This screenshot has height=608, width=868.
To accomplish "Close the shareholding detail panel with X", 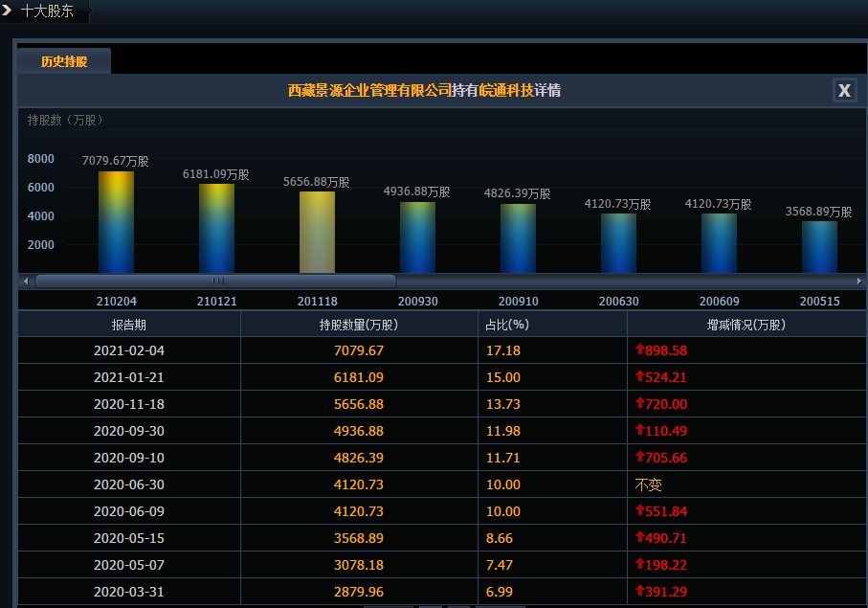I will pos(844,90).
